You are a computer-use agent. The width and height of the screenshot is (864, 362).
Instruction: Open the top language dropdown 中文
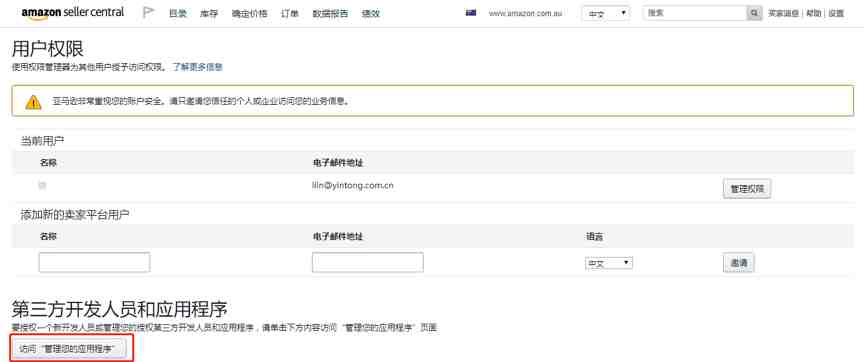click(606, 14)
